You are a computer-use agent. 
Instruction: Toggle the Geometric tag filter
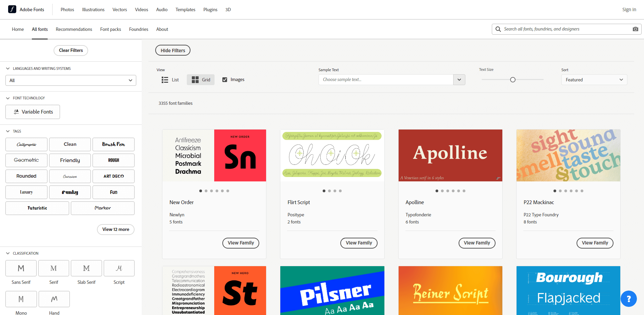(26, 160)
